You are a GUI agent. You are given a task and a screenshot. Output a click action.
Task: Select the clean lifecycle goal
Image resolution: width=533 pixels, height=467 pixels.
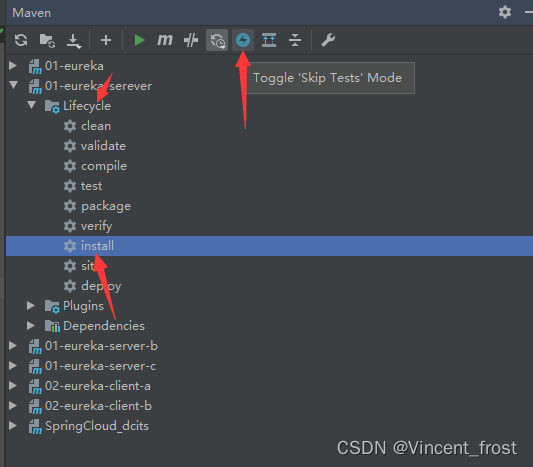(96, 126)
